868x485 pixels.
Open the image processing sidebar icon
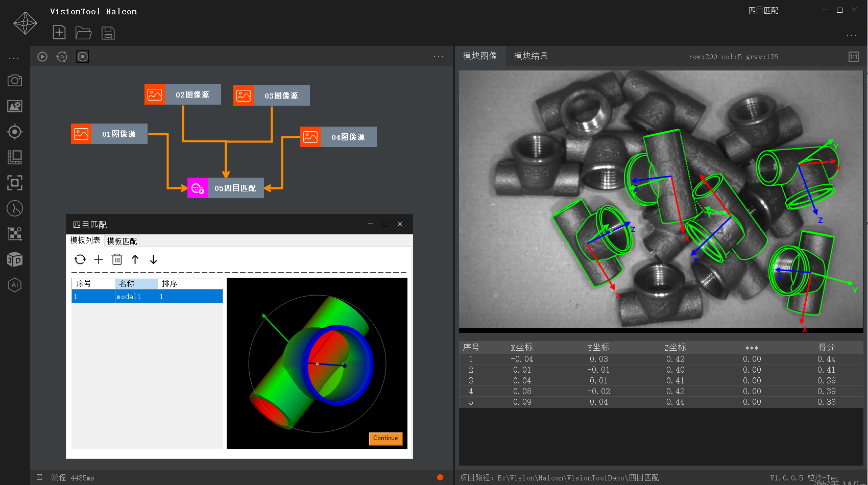coord(15,106)
